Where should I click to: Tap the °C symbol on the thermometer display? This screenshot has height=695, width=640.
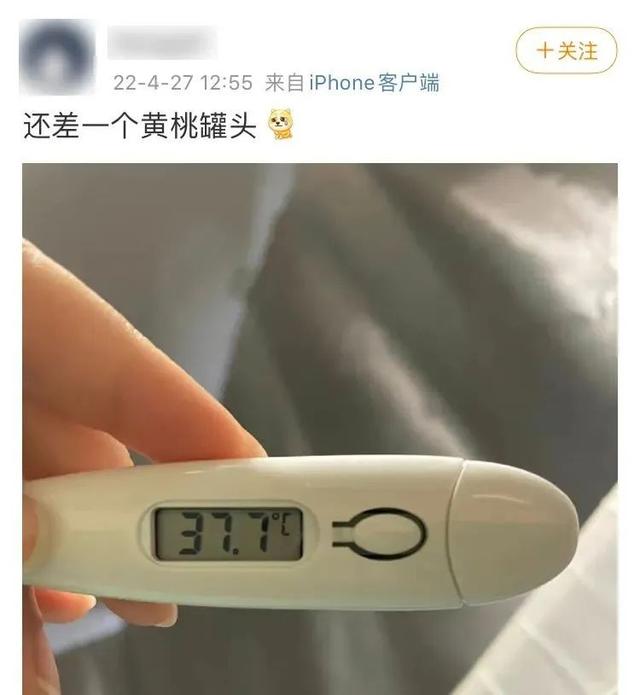tap(281, 523)
